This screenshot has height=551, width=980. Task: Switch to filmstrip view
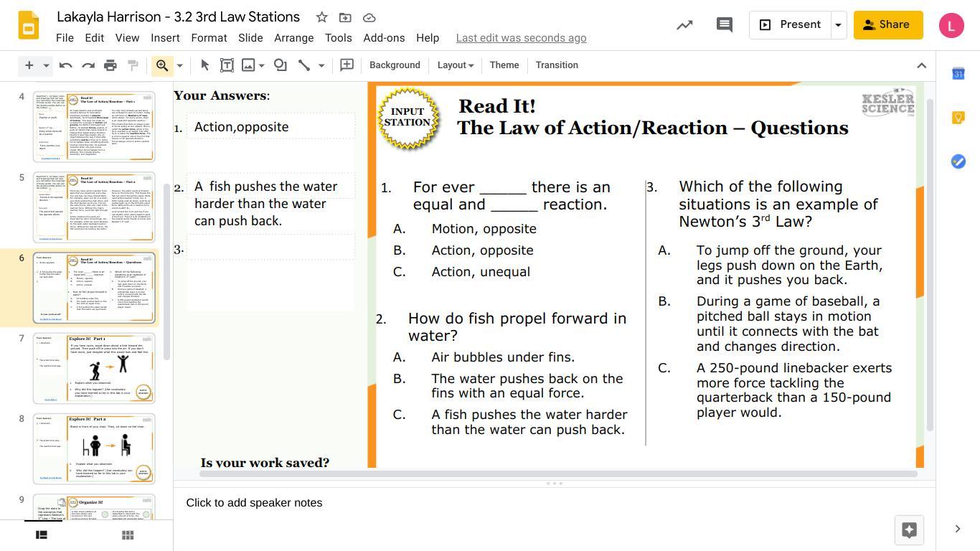[x=42, y=534]
